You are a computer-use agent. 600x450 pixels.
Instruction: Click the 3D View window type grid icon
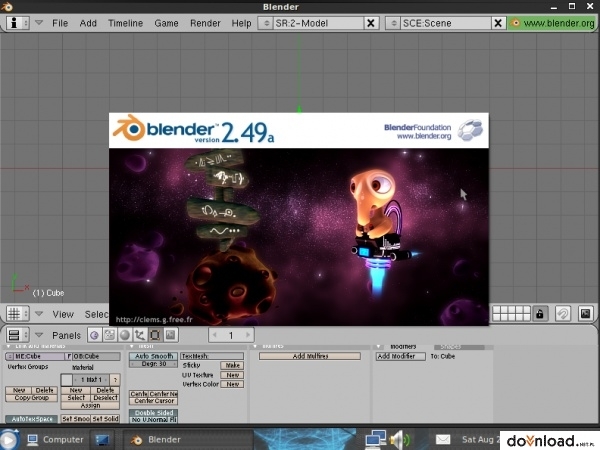(x=18, y=314)
